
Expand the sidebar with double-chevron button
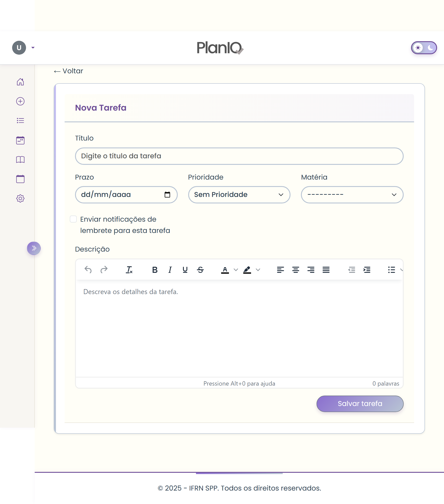pyautogui.click(x=34, y=248)
